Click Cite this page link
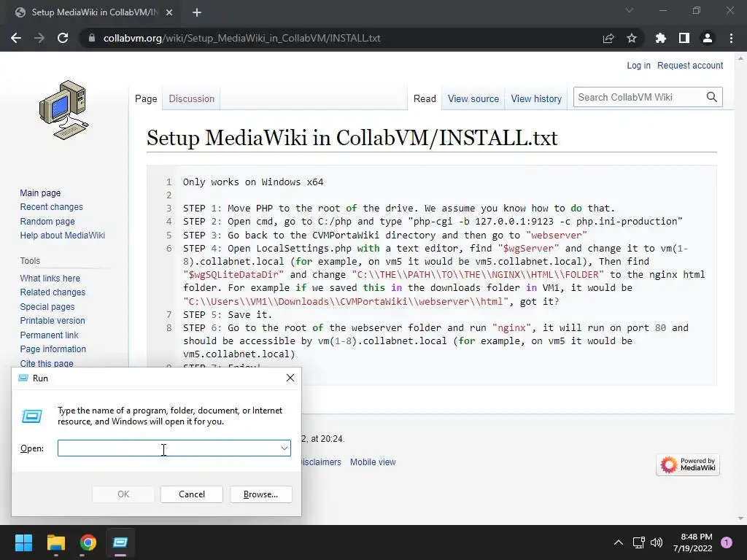 tap(47, 363)
